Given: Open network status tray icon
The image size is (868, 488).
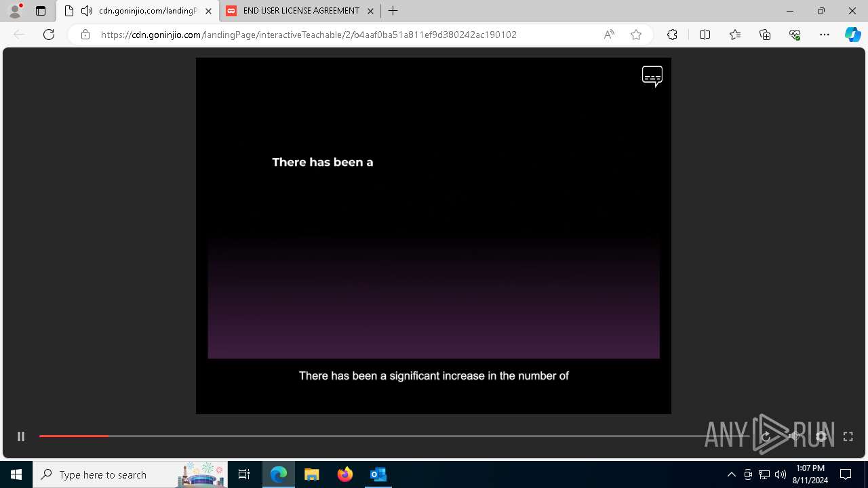Looking at the screenshot, I should tap(764, 474).
